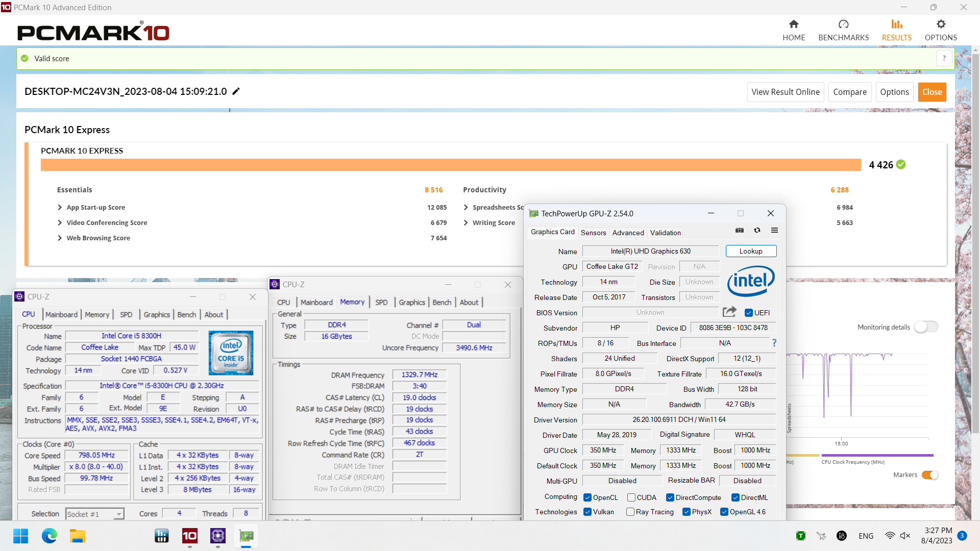Launch Microsoft Edge from taskbar
This screenshot has width=980, height=551.
pyautogui.click(x=50, y=536)
